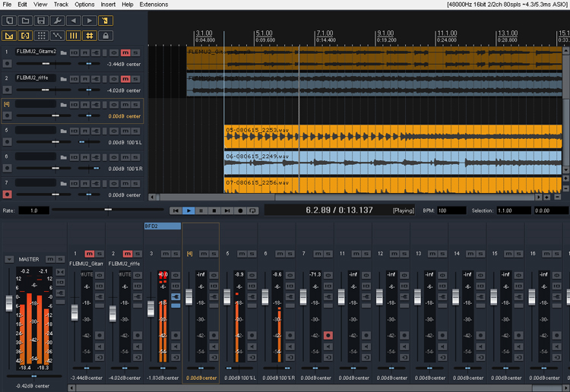
Task: Click the record monitor speaker icon on mixer strip 11
Action: 366,346
